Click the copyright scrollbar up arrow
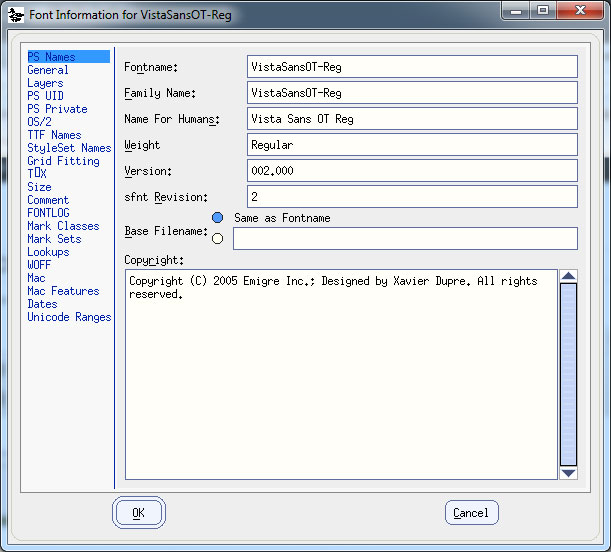Image resolution: width=611 pixels, height=552 pixels. [569, 276]
